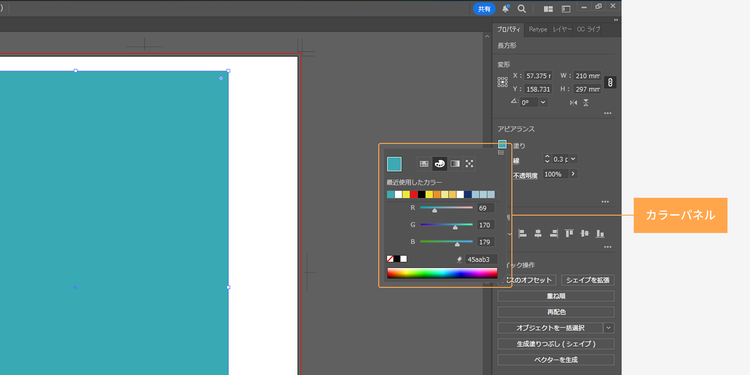Switch to the Retype tab
The height and width of the screenshot is (375, 750).
[538, 29]
